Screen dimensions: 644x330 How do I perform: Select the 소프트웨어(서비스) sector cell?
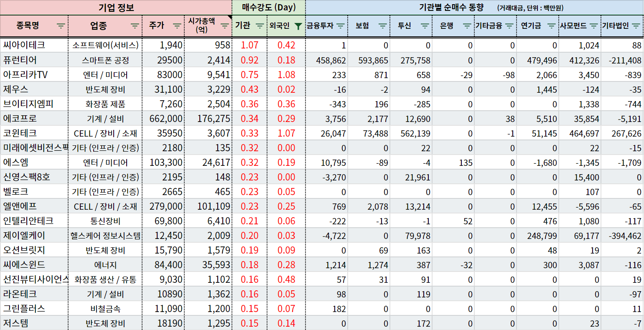(x=105, y=45)
